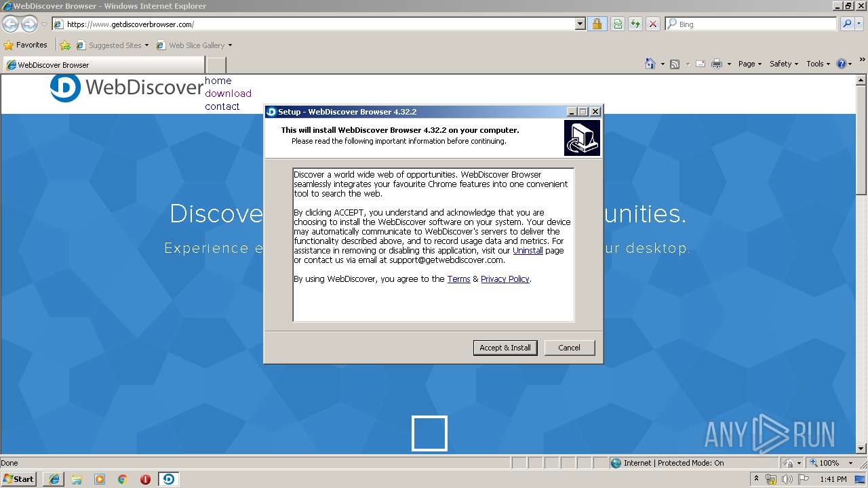Show hidden tray icons arrow
Viewport: 868px width, 488px height.
757,479
